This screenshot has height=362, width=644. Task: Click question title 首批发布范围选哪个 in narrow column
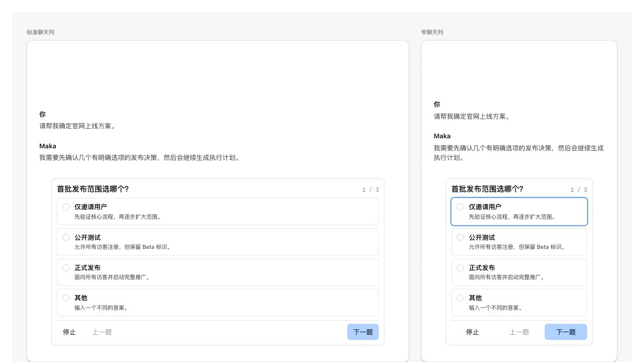coord(487,189)
